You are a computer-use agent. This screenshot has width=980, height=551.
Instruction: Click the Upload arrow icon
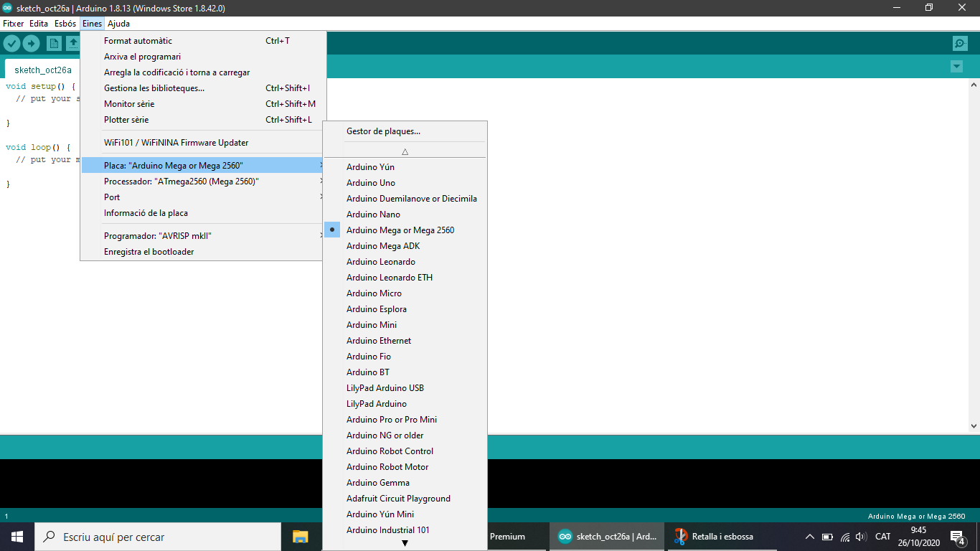click(31, 44)
